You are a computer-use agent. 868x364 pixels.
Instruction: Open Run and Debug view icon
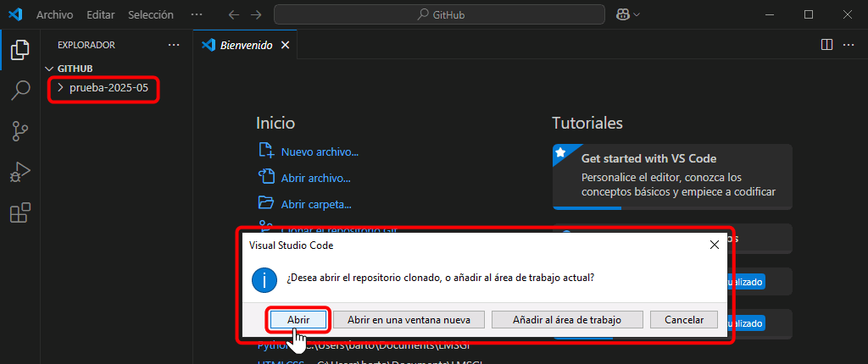(x=20, y=173)
